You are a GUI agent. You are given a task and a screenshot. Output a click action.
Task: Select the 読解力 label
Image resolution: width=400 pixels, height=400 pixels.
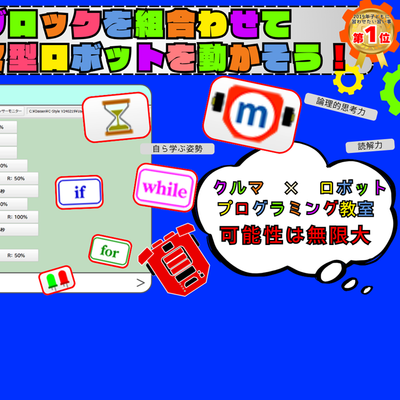(370, 146)
